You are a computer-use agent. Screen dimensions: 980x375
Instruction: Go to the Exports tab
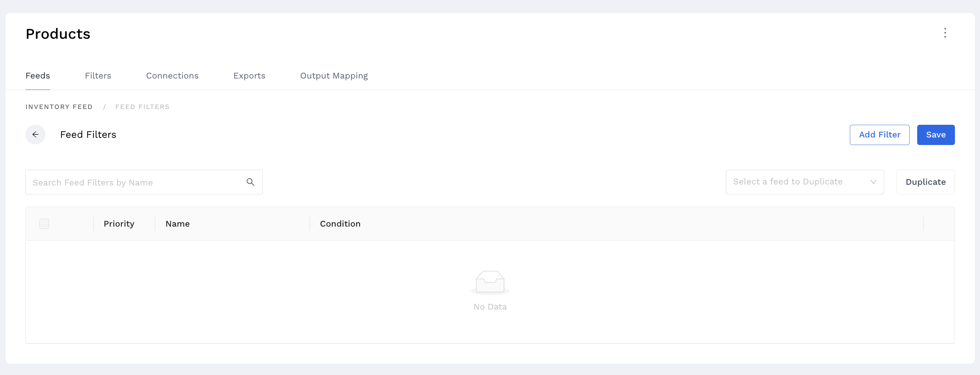249,76
